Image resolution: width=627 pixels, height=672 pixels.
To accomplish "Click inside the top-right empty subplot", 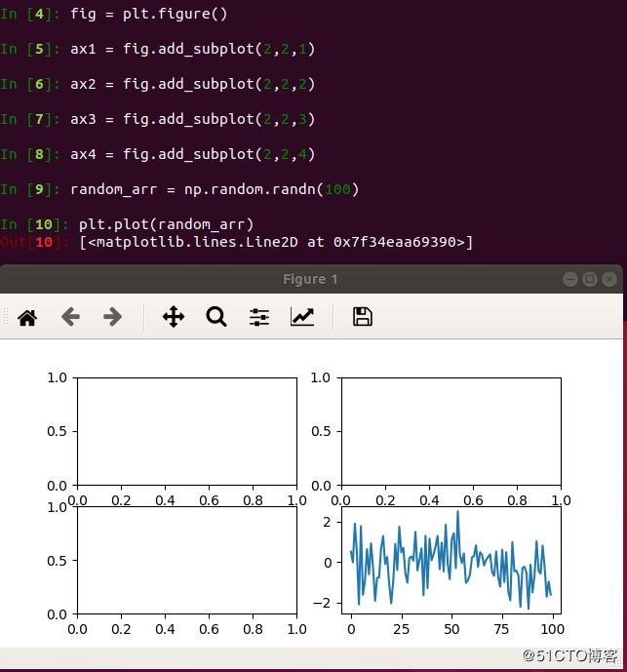I will click(x=451, y=431).
